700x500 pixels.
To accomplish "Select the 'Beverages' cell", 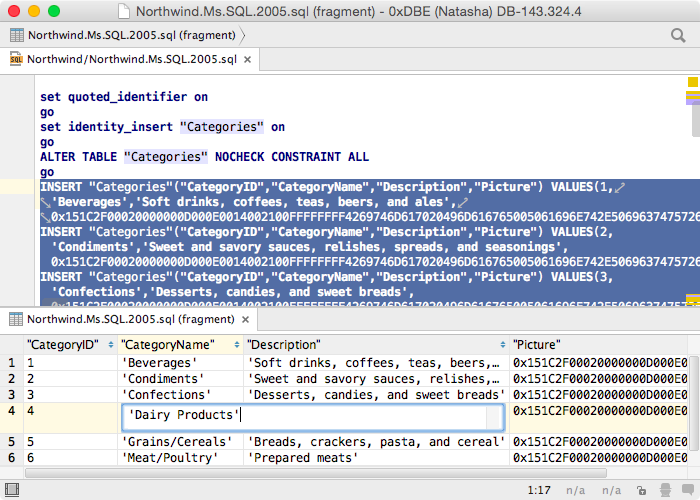I will point(180,362).
